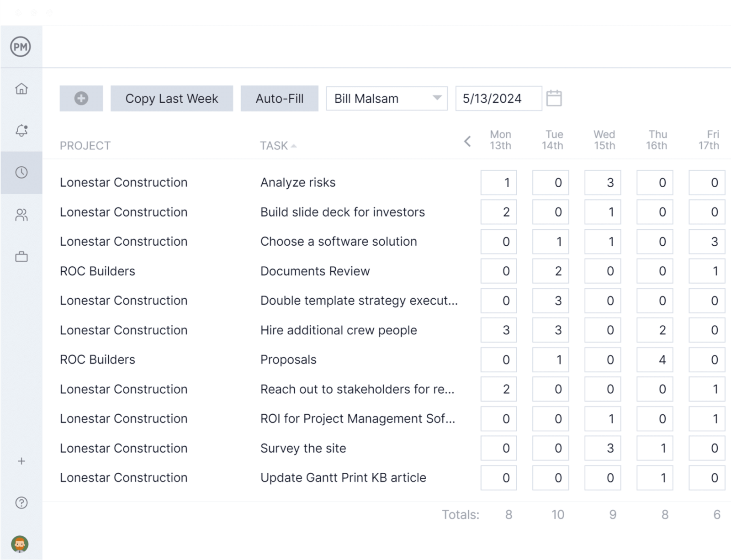
Task: Open the Bill Malsam user dropdown
Action: point(386,98)
